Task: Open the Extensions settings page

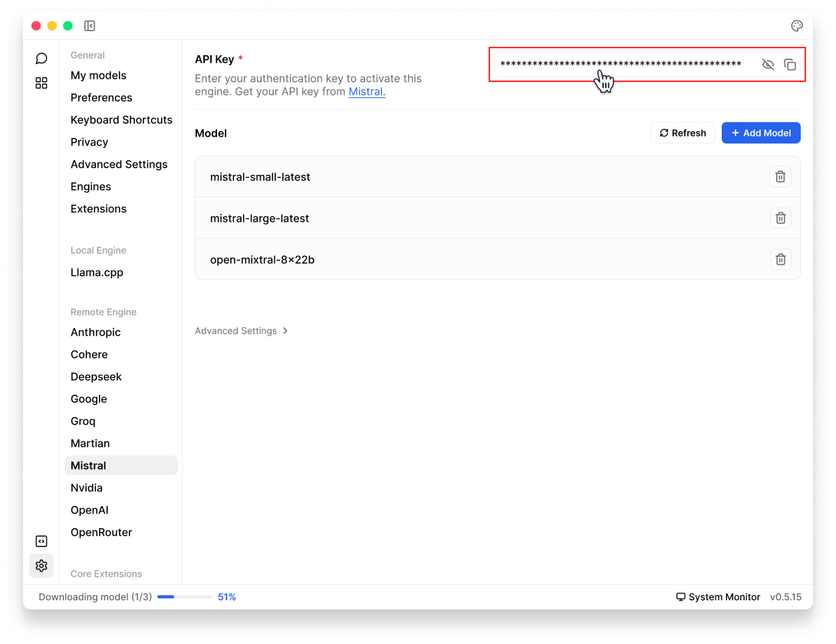Action: click(x=99, y=209)
